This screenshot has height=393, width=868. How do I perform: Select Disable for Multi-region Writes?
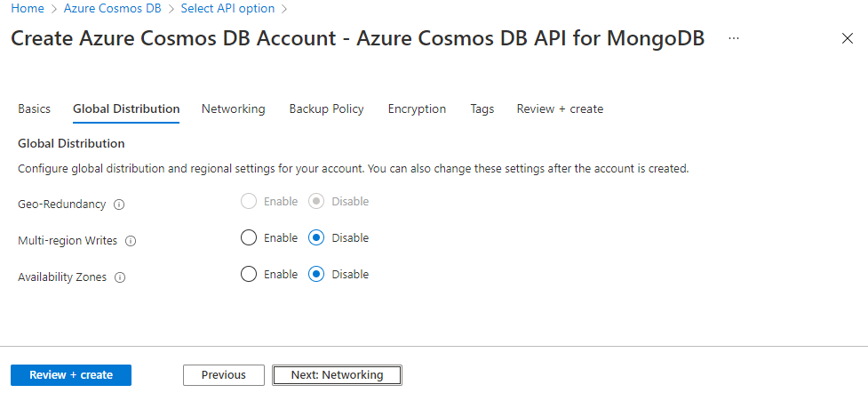coord(316,237)
